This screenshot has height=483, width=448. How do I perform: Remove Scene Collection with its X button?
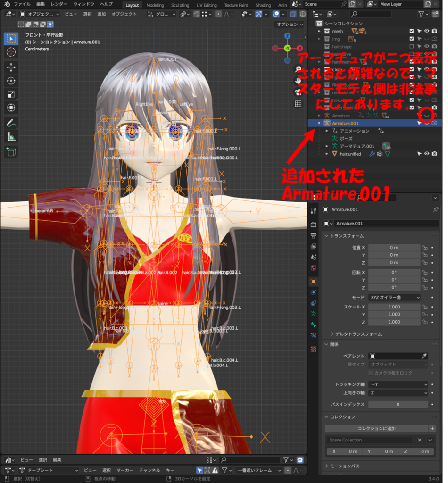pos(419,440)
